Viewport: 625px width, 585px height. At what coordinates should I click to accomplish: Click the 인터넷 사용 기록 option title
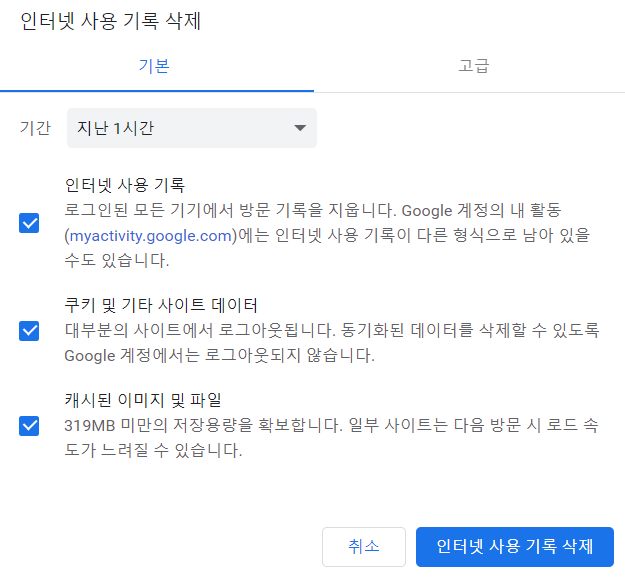(x=125, y=185)
